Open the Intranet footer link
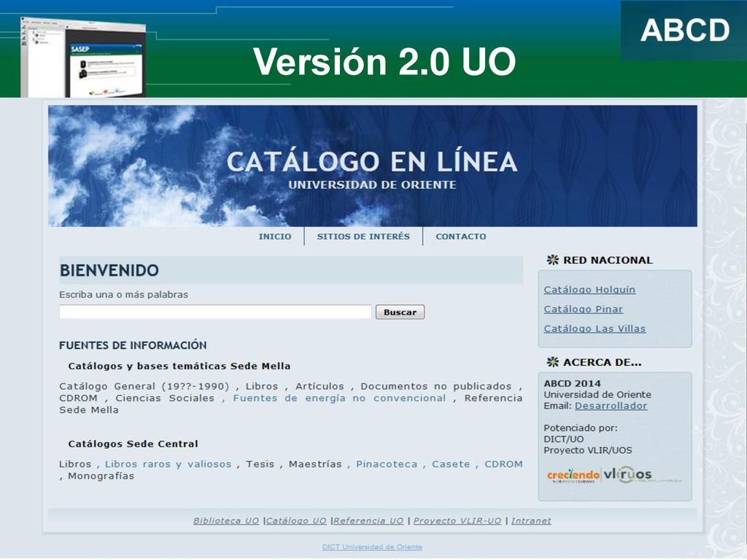This screenshot has height=560, width=747. click(531, 521)
